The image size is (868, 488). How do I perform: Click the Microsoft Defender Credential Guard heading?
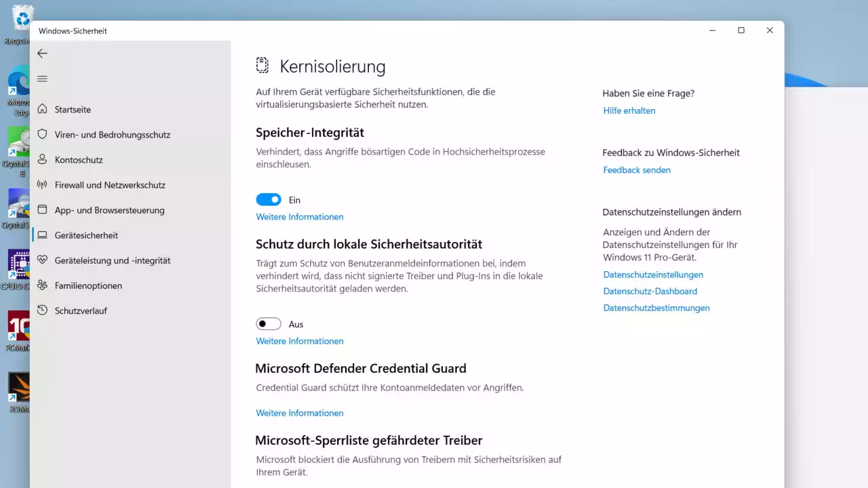click(361, 368)
